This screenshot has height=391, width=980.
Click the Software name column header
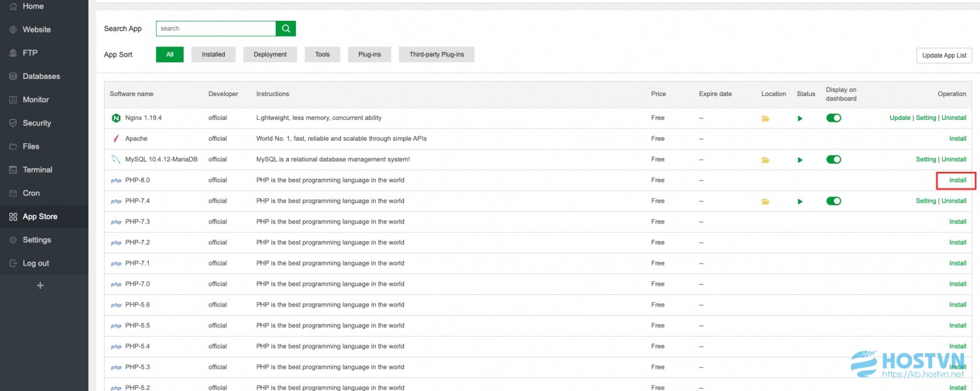[x=132, y=94]
